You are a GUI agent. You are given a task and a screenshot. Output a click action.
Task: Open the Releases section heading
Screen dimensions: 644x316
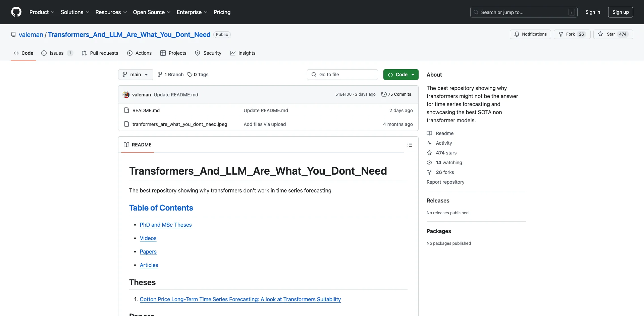(438, 200)
